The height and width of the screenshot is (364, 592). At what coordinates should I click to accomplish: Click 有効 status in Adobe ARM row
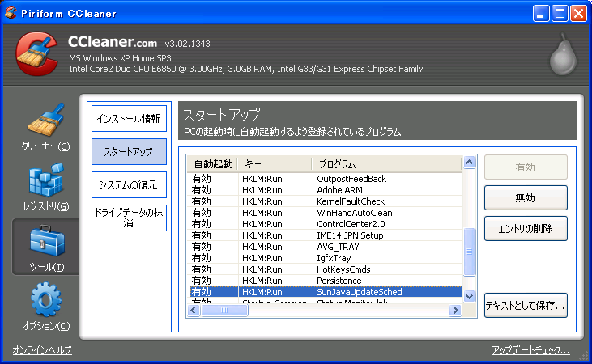(201, 190)
